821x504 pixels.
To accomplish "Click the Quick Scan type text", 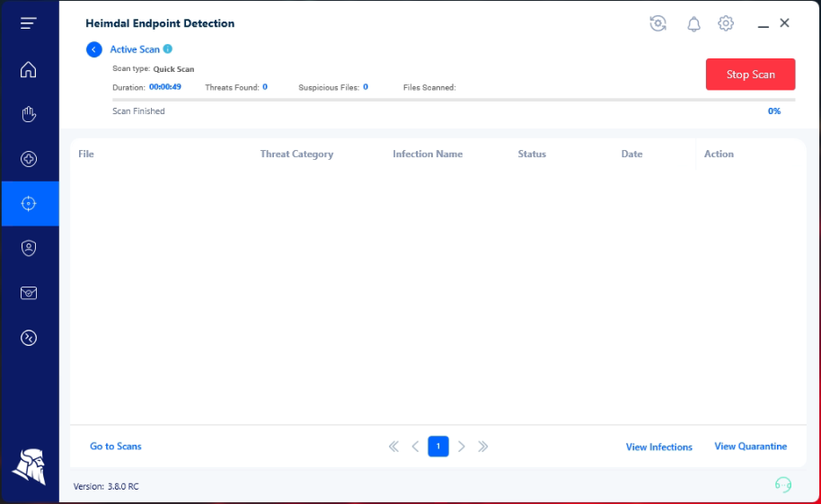I will [x=173, y=69].
